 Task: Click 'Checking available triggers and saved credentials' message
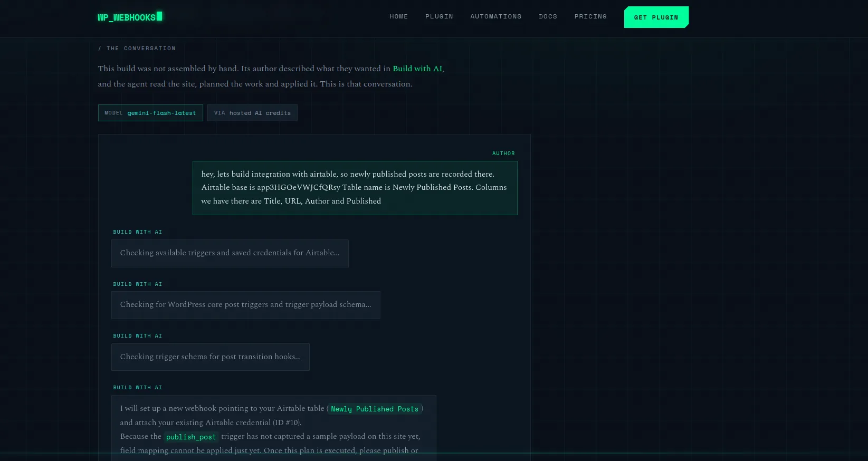click(230, 253)
